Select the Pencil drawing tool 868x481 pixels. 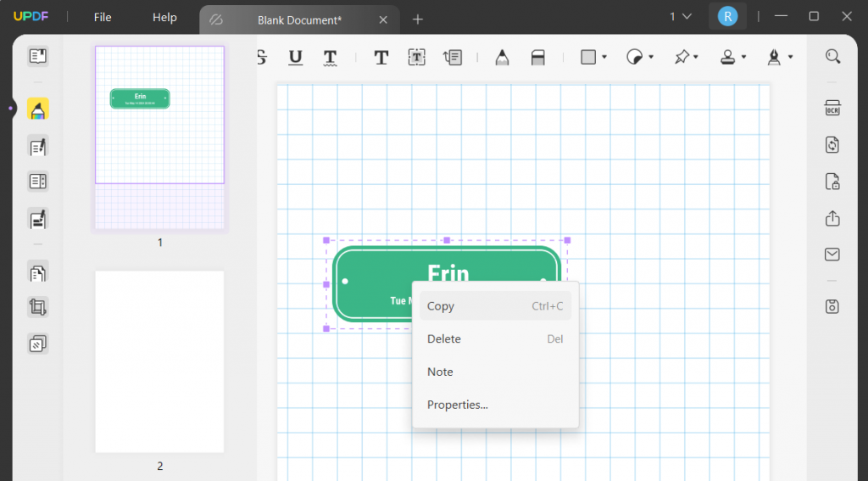click(502, 57)
